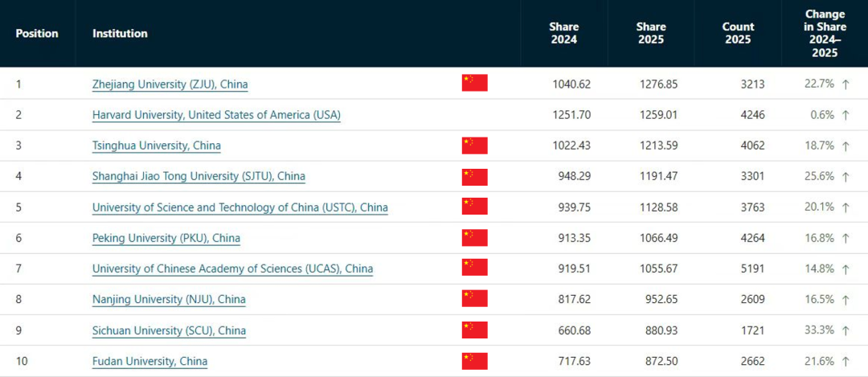The height and width of the screenshot is (377, 868).
Task: Click China flag in Sichuan University row
Action: click(475, 330)
